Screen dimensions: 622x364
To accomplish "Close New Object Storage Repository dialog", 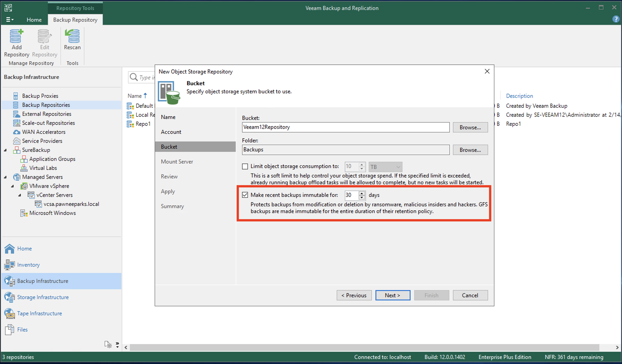I will tap(487, 71).
